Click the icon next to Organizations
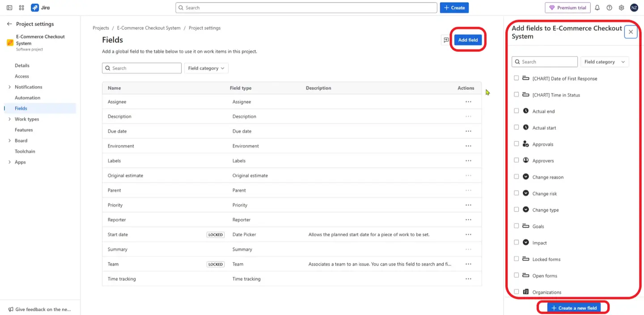 click(x=526, y=292)
